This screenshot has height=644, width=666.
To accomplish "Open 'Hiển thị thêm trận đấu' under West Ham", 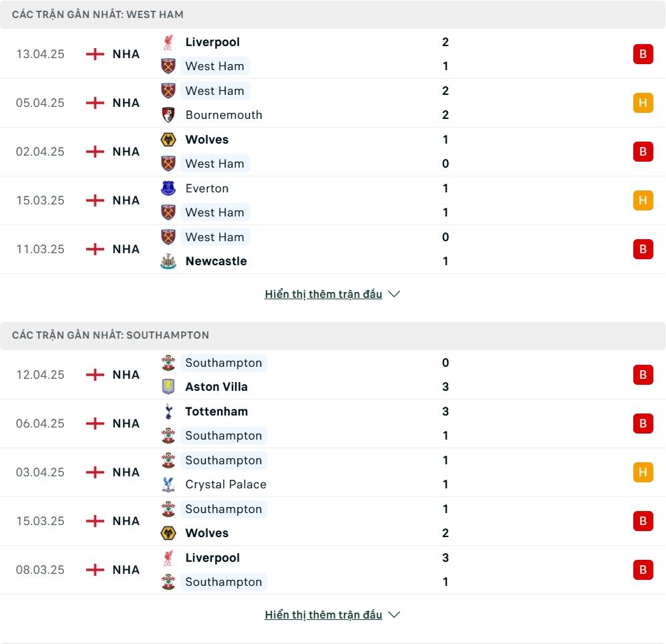I will pyautogui.click(x=323, y=294).
